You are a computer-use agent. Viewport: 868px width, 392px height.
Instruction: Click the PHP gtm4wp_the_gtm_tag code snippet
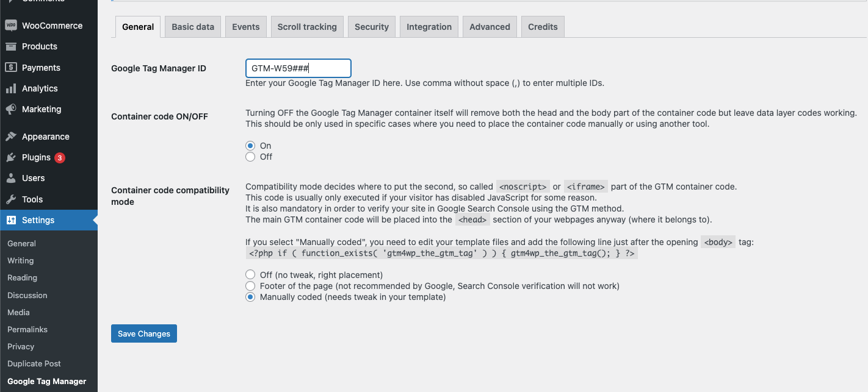(x=442, y=254)
